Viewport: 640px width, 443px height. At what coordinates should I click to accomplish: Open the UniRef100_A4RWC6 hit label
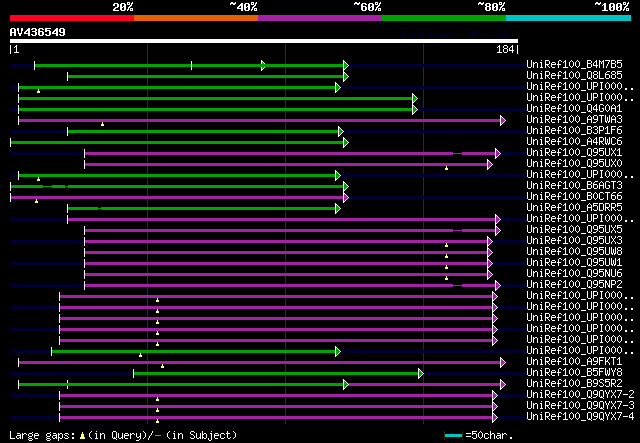click(574, 142)
